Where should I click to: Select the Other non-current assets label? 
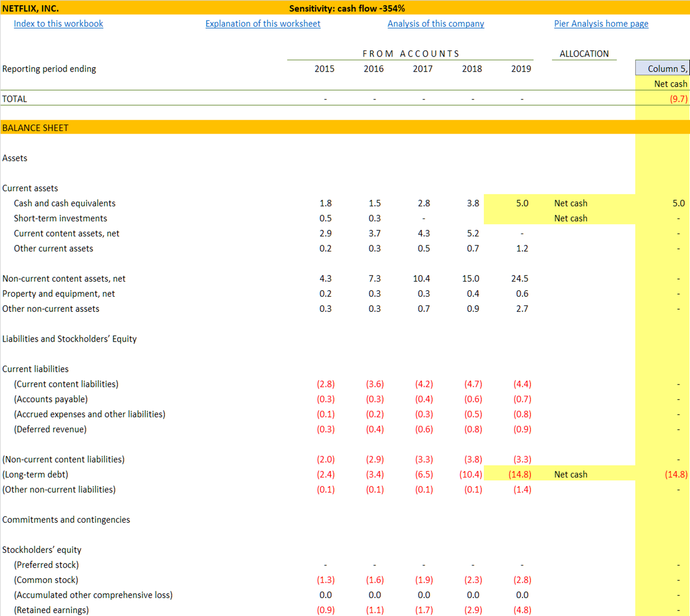click(x=50, y=309)
